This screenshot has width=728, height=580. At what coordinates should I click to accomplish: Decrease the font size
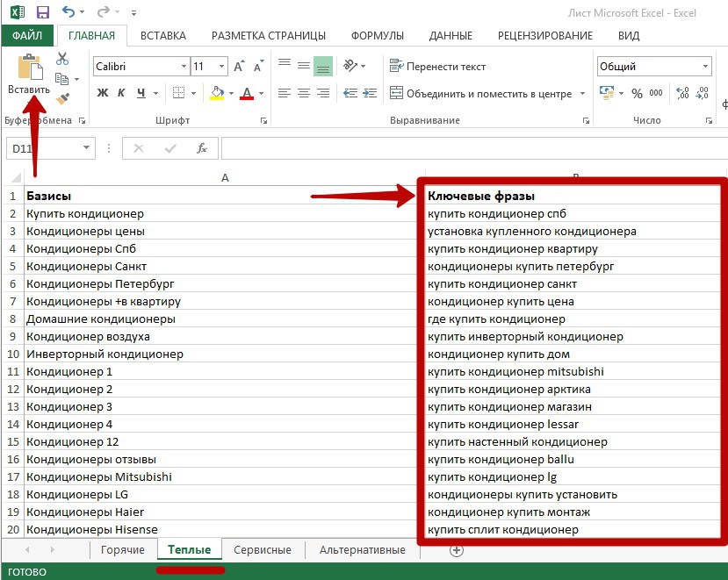pyautogui.click(x=258, y=67)
